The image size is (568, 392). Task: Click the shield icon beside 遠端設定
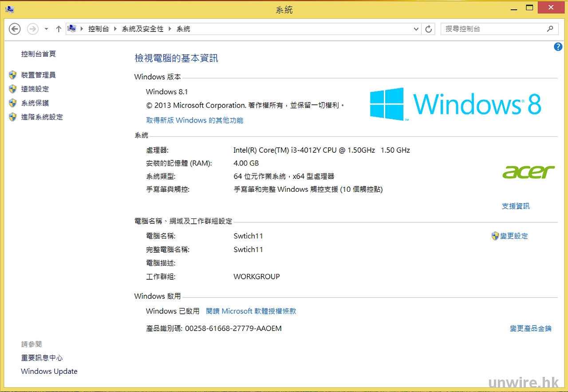point(12,89)
